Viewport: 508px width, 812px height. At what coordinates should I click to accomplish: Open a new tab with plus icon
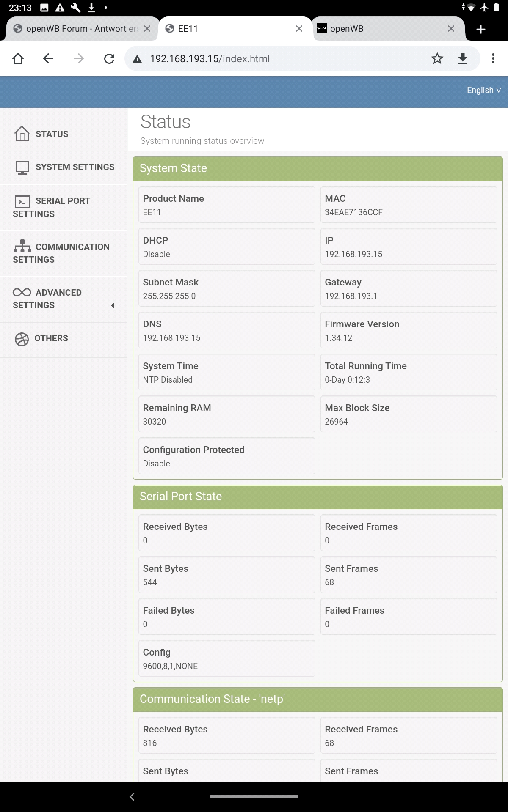coord(481,29)
